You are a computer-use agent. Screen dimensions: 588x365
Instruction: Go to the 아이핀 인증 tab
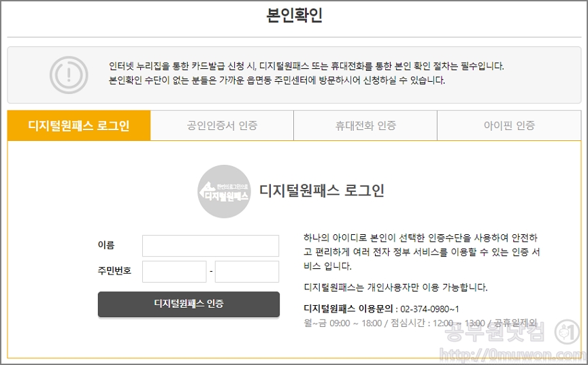(x=509, y=125)
